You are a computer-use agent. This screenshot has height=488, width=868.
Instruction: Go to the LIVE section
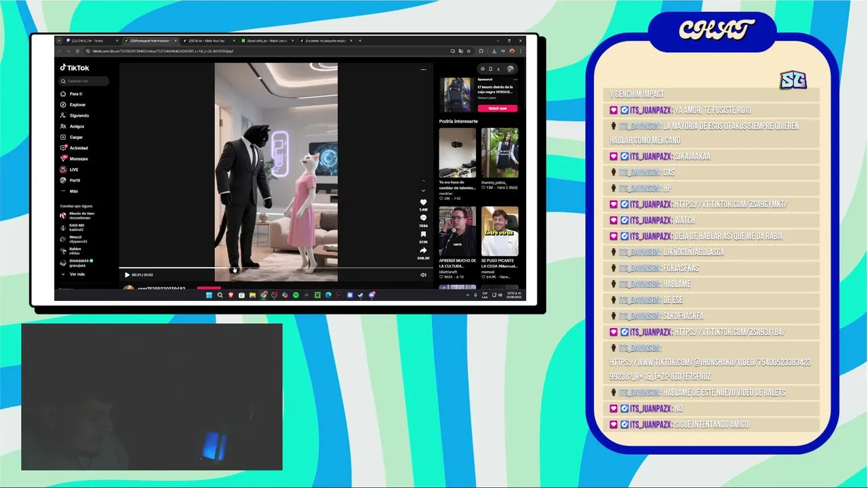pos(70,169)
